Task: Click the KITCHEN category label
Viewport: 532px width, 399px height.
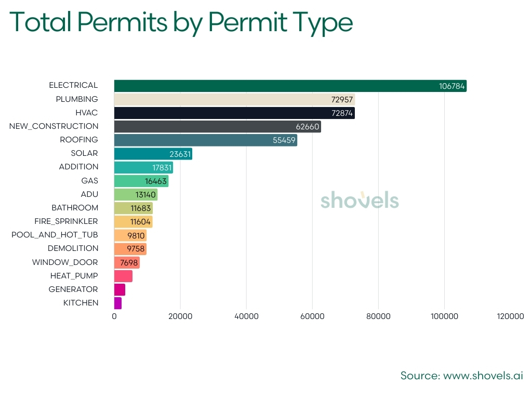Action: click(81, 303)
